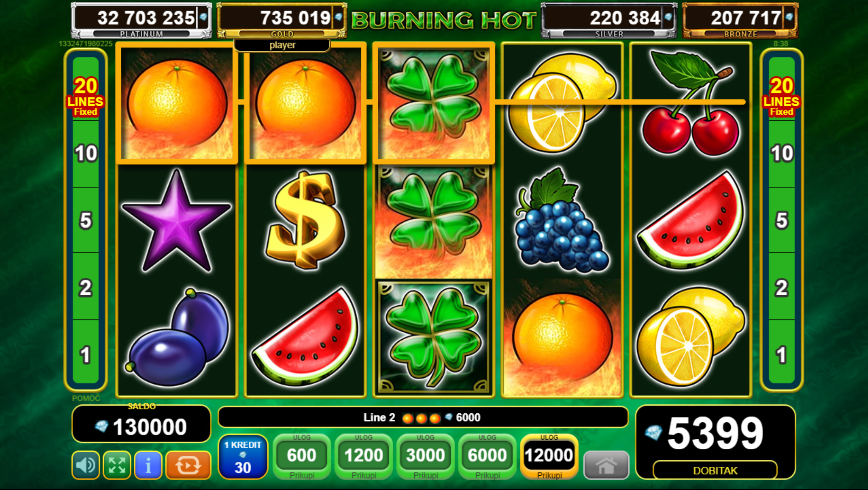Spin with the 1200 bet button
Screen dimensions: 868x490
[363, 457]
